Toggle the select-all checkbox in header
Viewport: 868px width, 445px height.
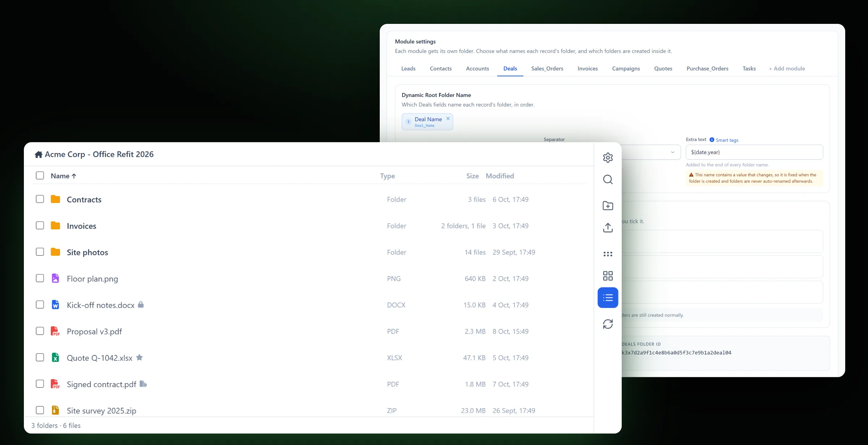(40, 175)
